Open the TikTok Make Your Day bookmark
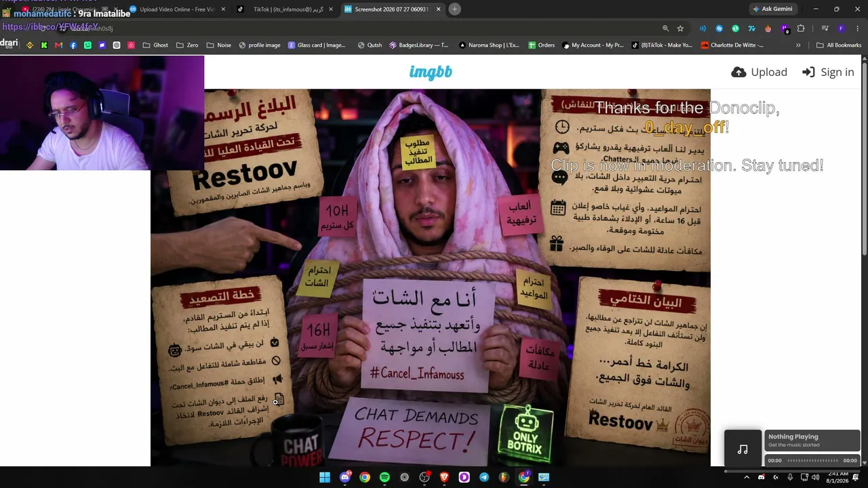The image size is (868, 488). 662,45
